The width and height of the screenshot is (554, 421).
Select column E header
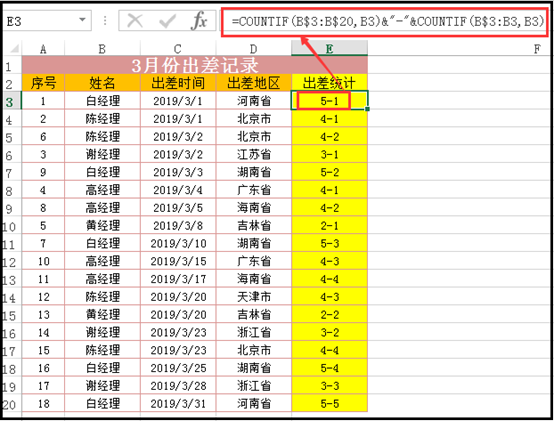coord(329,48)
